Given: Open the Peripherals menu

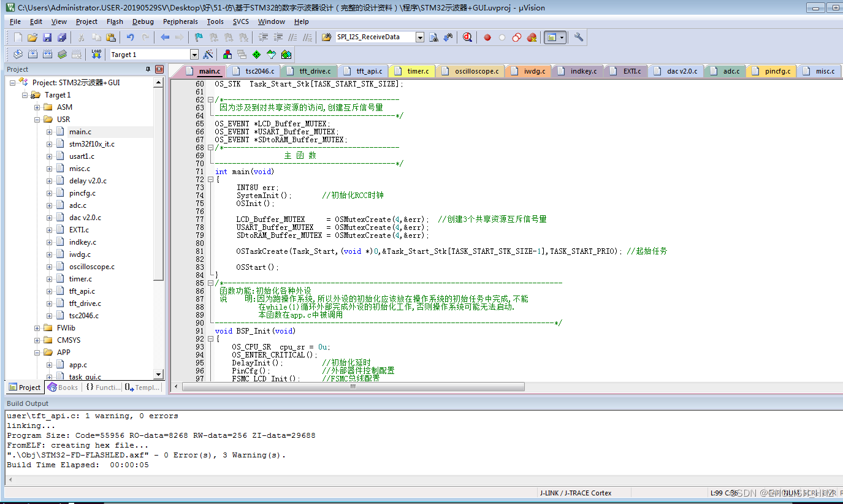Looking at the screenshot, I should [x=180, y=21].
